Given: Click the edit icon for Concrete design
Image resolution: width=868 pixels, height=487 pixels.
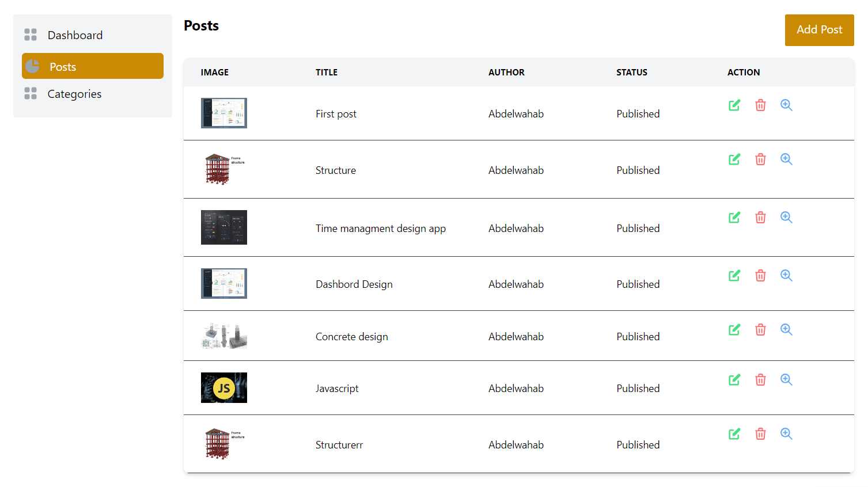Looking at the screenshot, I should coord(734,329).
